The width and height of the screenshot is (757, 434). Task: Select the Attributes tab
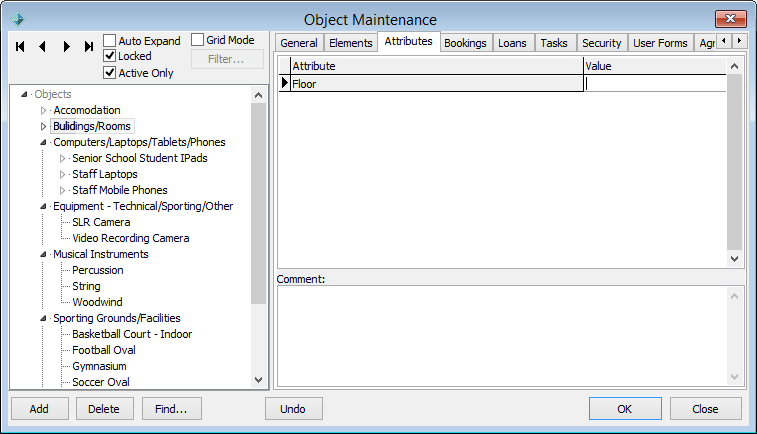coord(408,42)
